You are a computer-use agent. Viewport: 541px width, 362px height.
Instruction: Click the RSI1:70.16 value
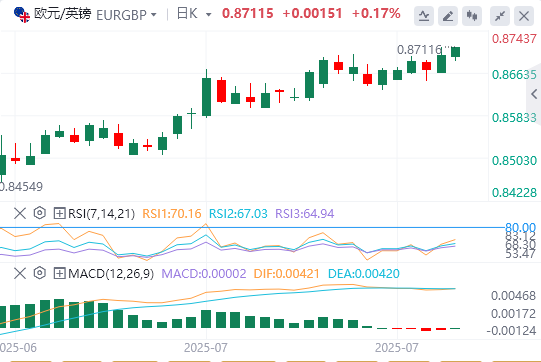click(172, 214)
